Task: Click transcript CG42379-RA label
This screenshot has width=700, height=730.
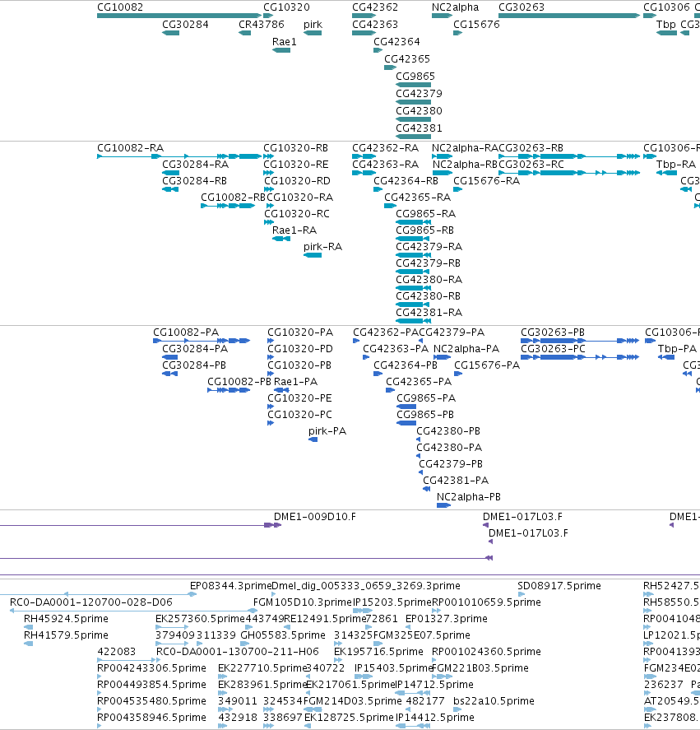Action: tap(429, 247)
